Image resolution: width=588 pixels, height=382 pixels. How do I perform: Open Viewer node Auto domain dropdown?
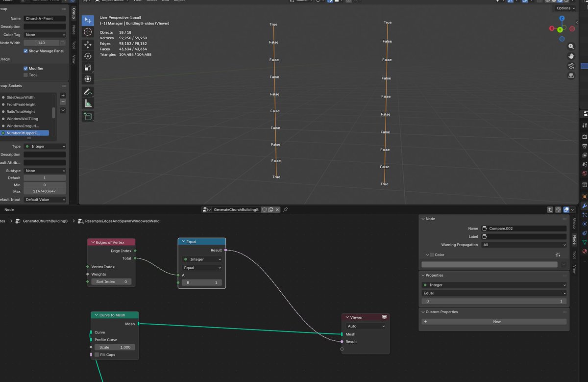[x=366, y=326]
